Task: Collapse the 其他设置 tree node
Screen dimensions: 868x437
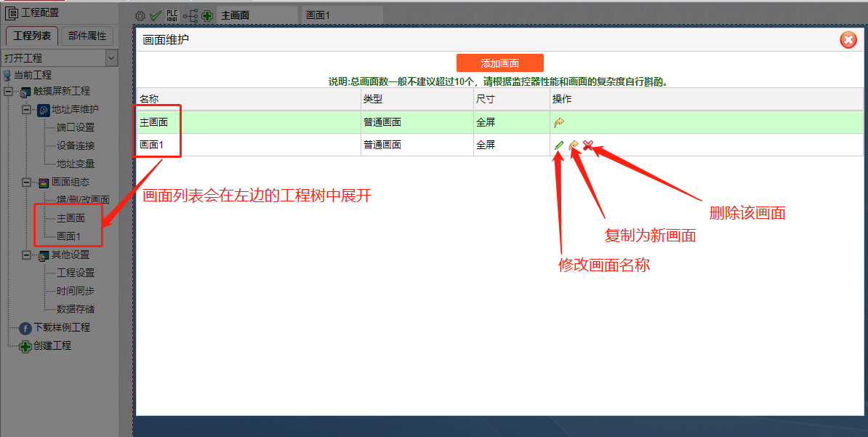Action: (26, 255)
